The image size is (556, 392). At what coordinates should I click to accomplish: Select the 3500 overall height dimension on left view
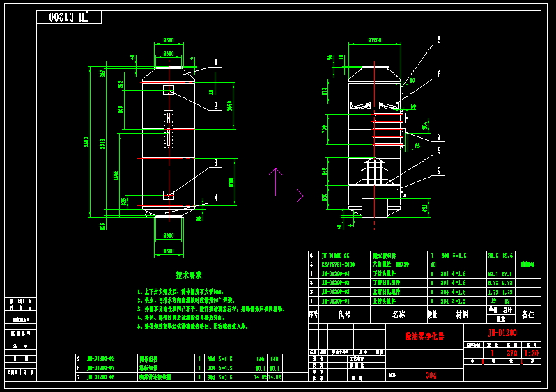point(86,142)
